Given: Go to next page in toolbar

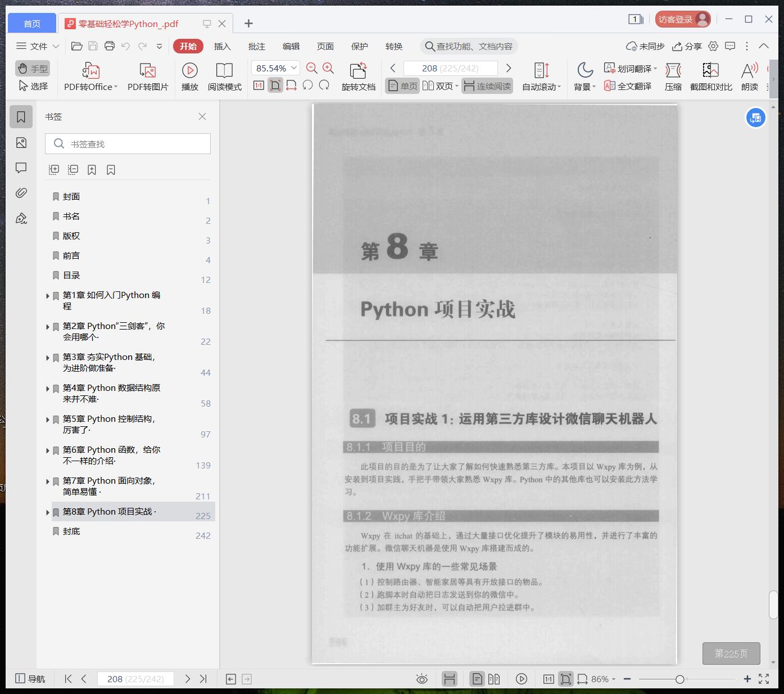Looking at the screenshot, I should coord(509,68).
